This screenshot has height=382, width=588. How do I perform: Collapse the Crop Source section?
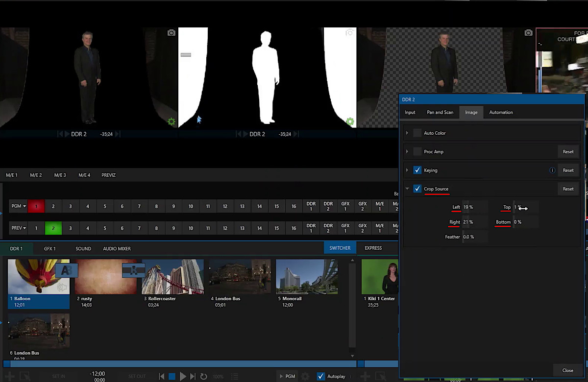pyautogui.click(x=407, y=189)
